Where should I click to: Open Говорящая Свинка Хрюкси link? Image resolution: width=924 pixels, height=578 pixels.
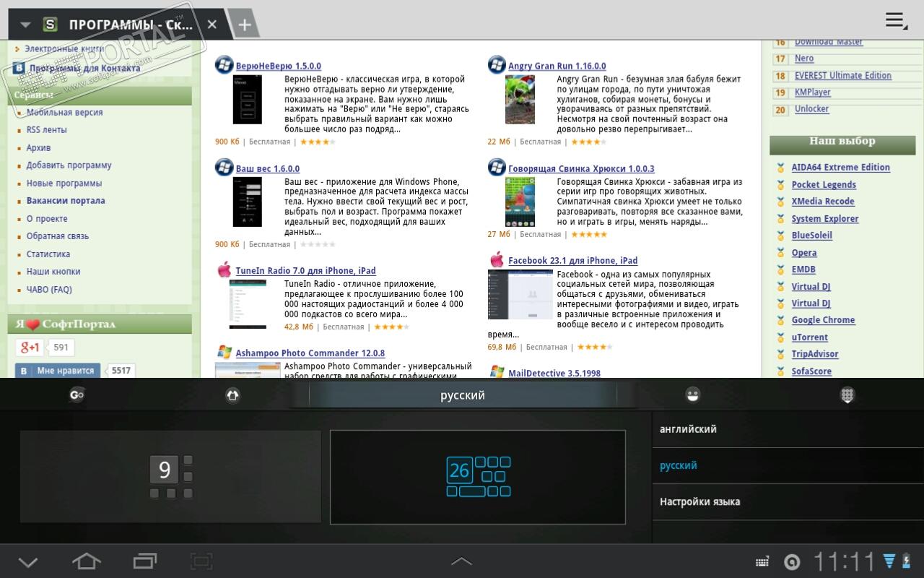[x=581, y=169]
